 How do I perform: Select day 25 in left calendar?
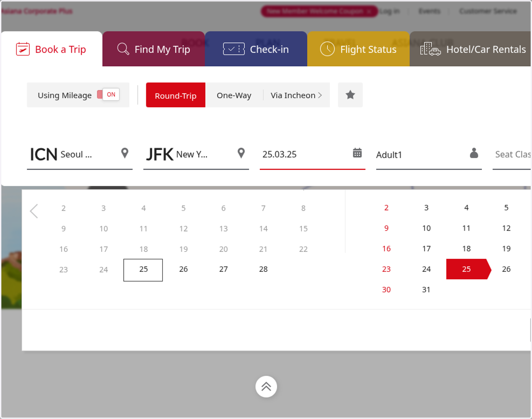coord(143,270)
